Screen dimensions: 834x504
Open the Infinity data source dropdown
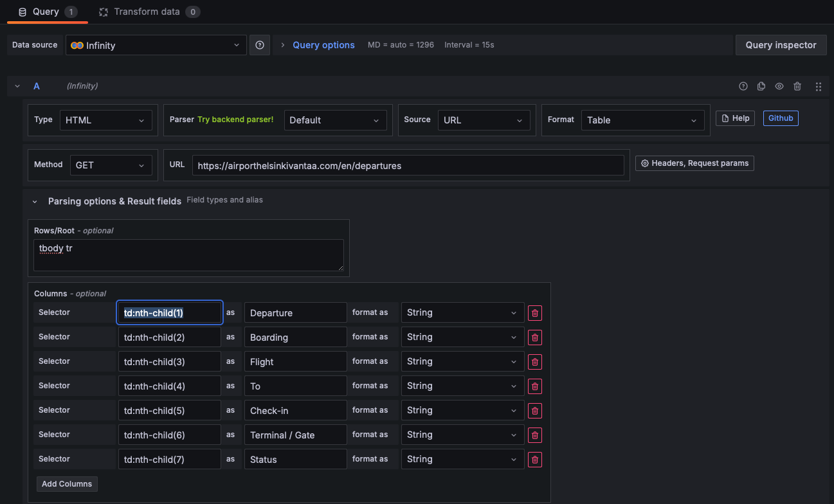click(156, 45)
